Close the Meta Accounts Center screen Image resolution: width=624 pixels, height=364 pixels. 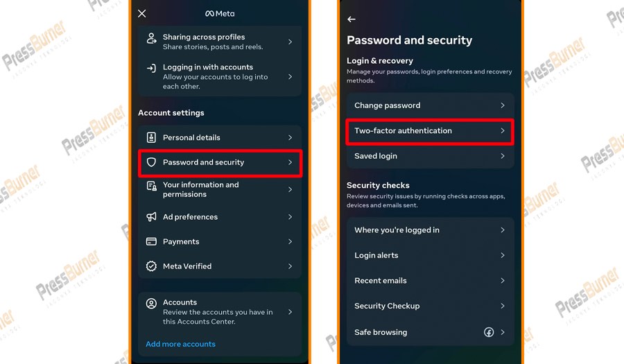(x=142, y=14)
